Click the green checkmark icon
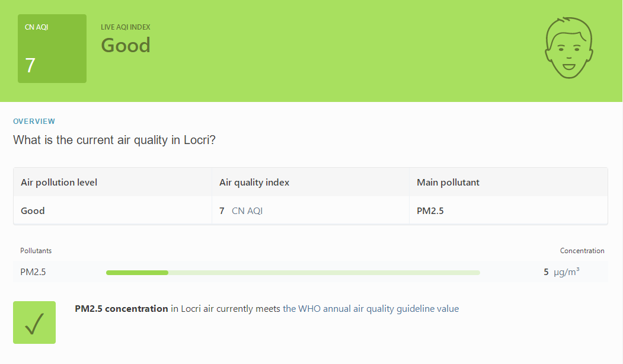 (x=34, y=323)
